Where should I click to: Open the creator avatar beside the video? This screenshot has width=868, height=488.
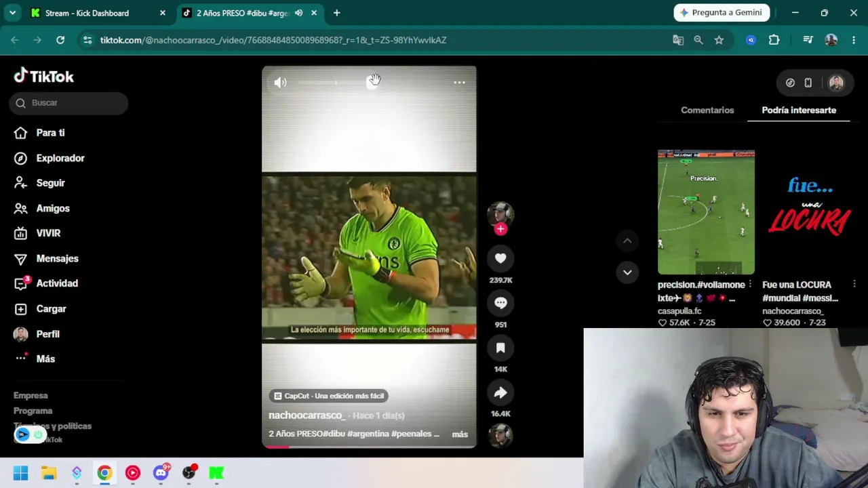[x=500, y=214]
